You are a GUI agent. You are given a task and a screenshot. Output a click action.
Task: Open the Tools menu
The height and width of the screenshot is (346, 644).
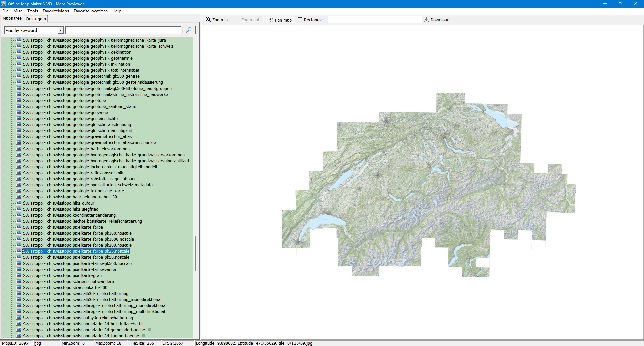[32, 11]
